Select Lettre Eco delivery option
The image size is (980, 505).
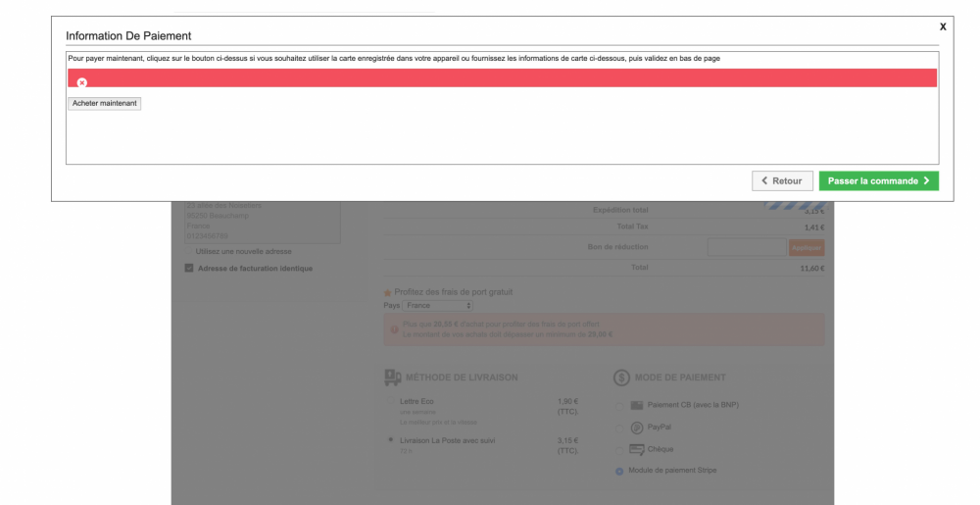point(391,401)
